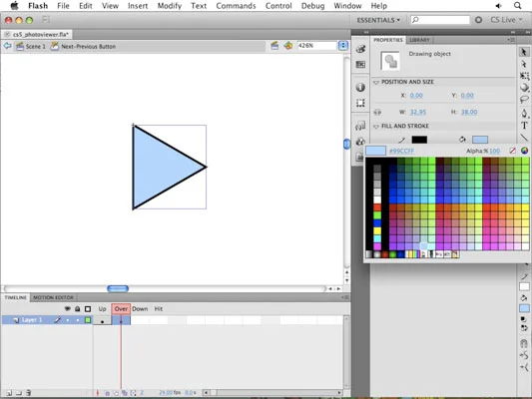Select the Line tool
532x399 pixels.
[524, 138]
